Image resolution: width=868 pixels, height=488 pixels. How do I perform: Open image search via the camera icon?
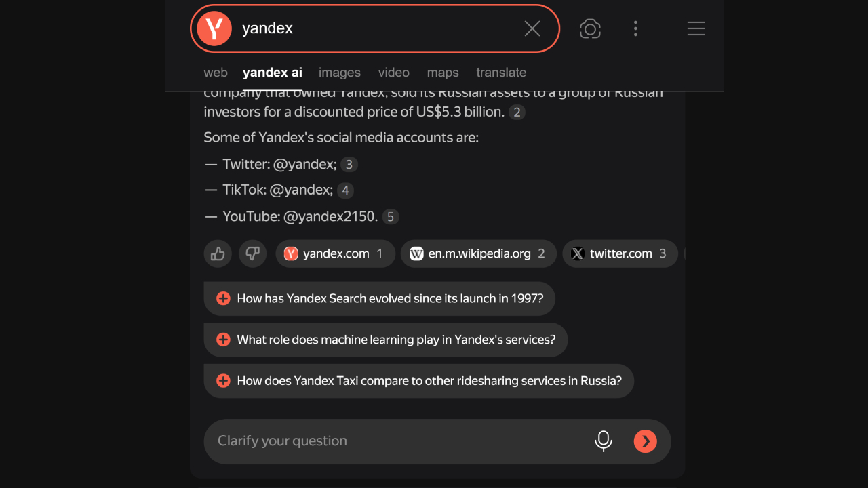tap(590, 28)
